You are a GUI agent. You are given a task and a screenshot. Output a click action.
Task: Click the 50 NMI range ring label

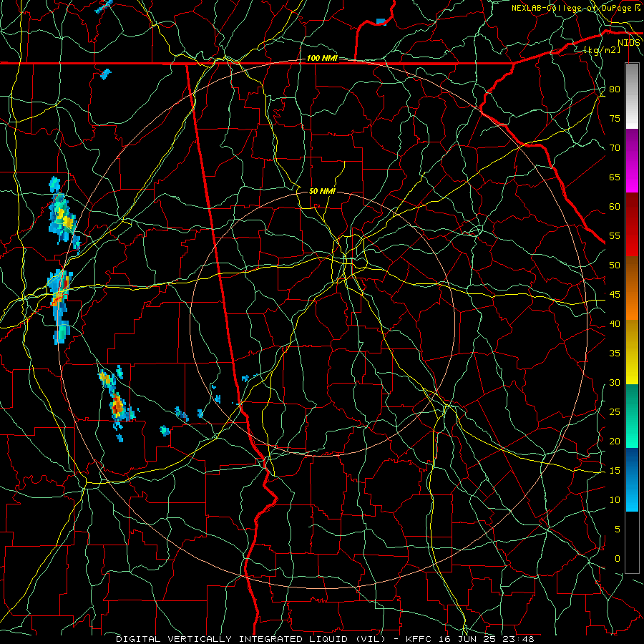coord(322,191)
